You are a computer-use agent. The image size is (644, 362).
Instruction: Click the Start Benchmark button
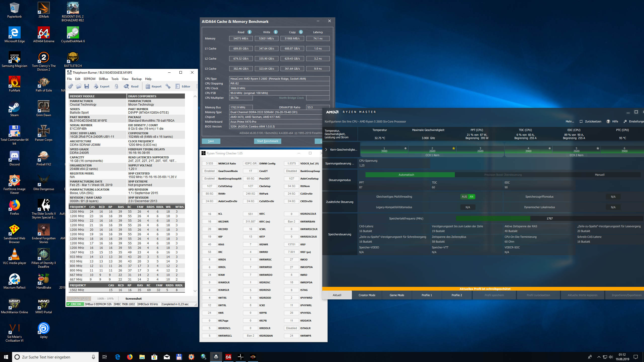point(267,141)
